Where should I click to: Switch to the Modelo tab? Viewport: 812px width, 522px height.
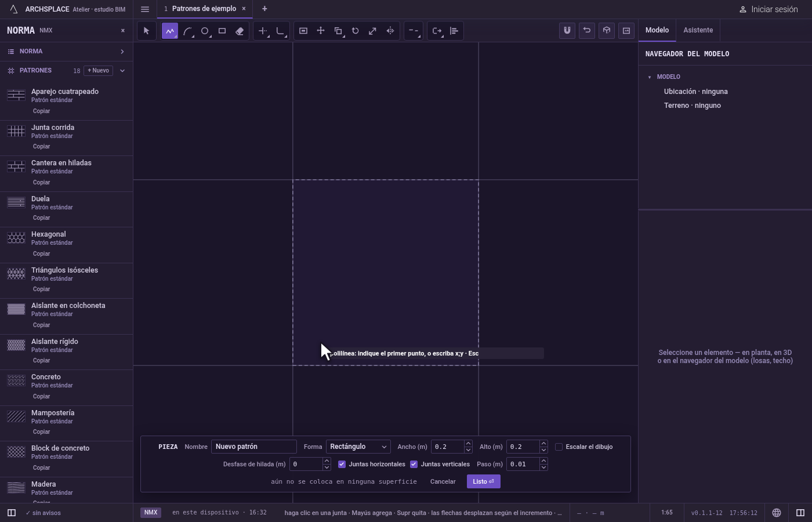tap(657, 30)
